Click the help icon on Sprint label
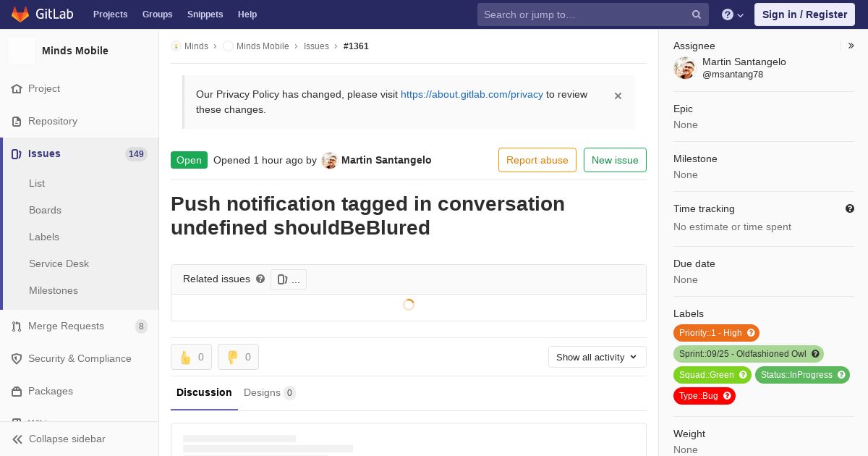 (815, 354)
